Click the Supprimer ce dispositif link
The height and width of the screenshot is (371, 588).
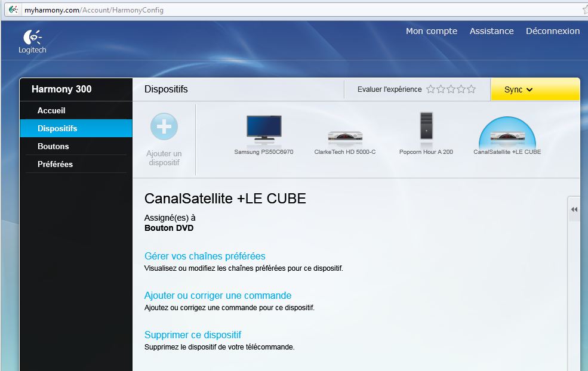click(x=193, y=335)
